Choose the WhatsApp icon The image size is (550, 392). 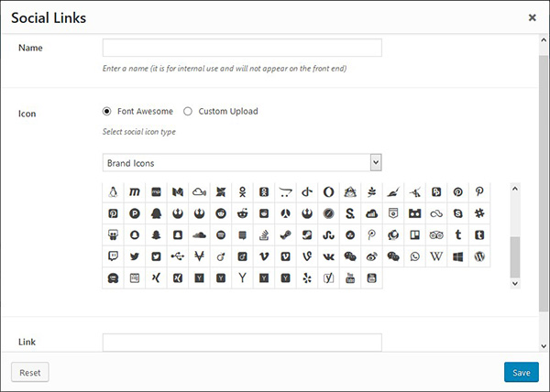pyautogui.click(x=414, y=256)
